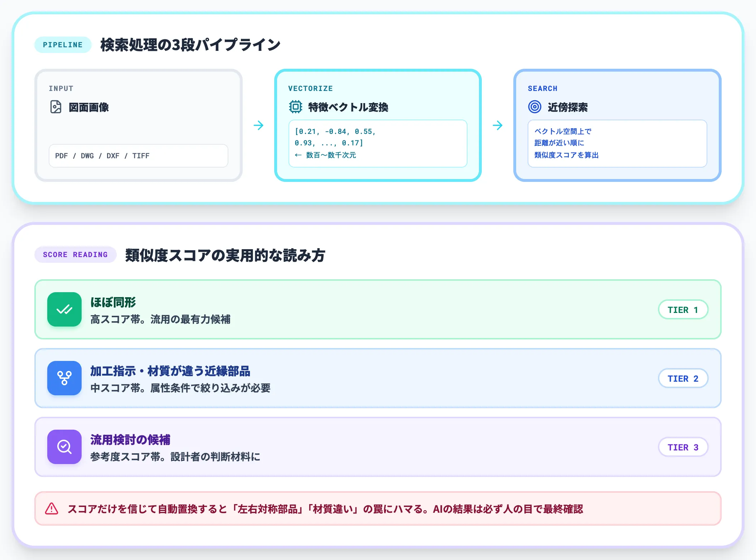Click the TIER 2 badge
The image size is (756, 560).
tap(683, 378)
